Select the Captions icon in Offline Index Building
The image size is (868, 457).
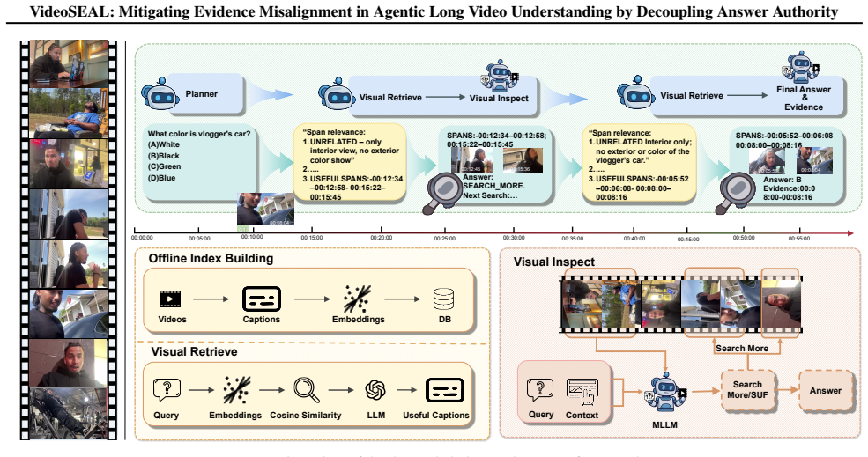262,299
